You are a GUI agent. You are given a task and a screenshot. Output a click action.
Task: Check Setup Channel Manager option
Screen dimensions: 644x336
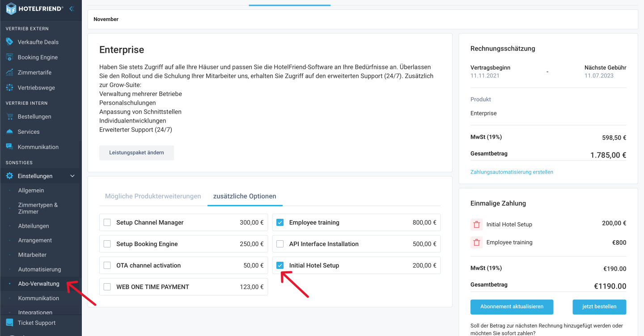click(107, 222)
